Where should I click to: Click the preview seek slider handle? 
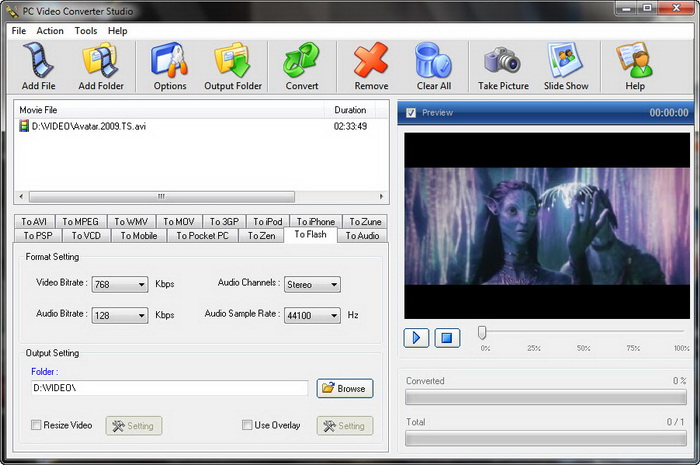click(482, 332)
